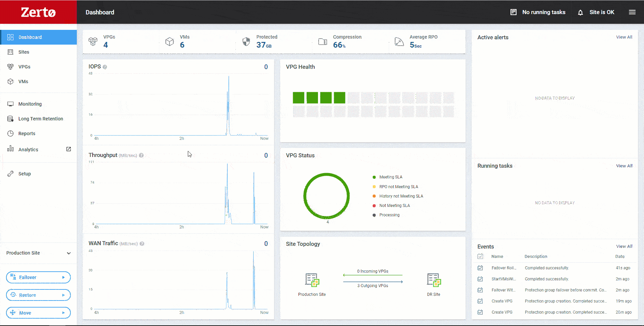Toggle Not Meeting SLA legend item

click(394, 206)
